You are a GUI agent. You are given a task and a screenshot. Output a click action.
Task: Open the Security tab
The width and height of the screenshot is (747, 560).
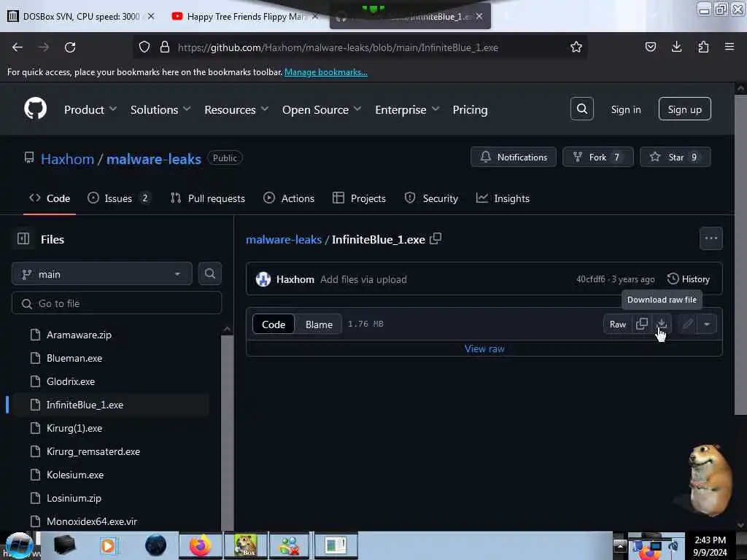pyautogui.click(x=431, y=198)
